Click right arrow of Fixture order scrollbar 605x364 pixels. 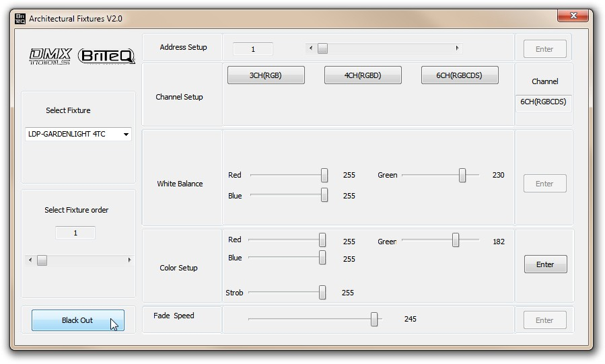[129, 260]
